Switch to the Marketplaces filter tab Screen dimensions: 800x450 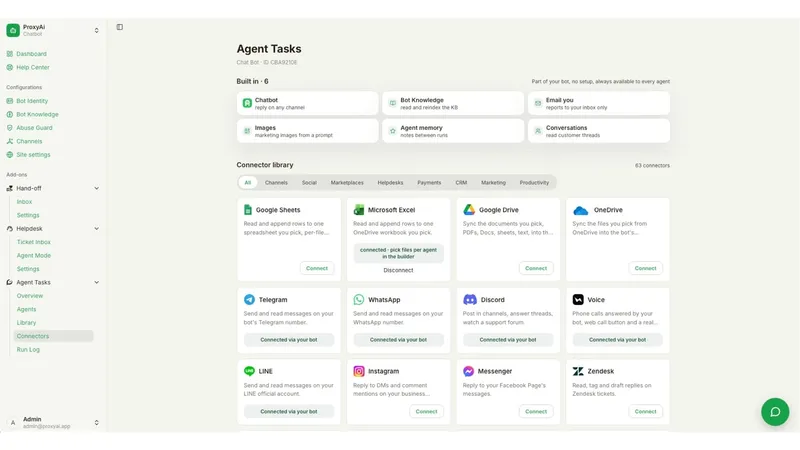pos(347,183)
